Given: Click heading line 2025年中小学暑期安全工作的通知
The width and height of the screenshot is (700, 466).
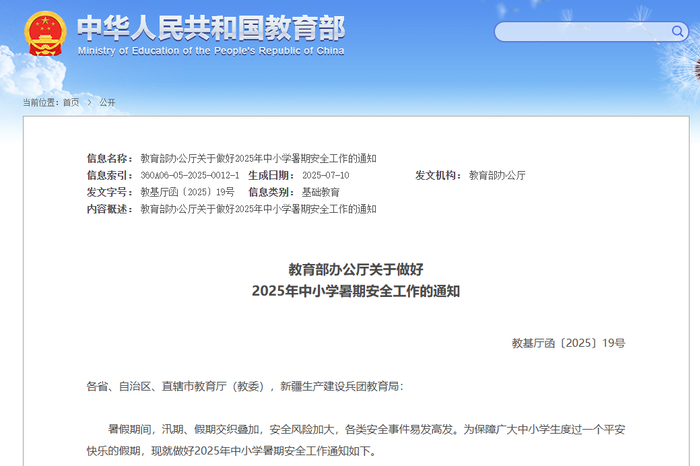Looking at the screenshot, I should tap(356, 291).
